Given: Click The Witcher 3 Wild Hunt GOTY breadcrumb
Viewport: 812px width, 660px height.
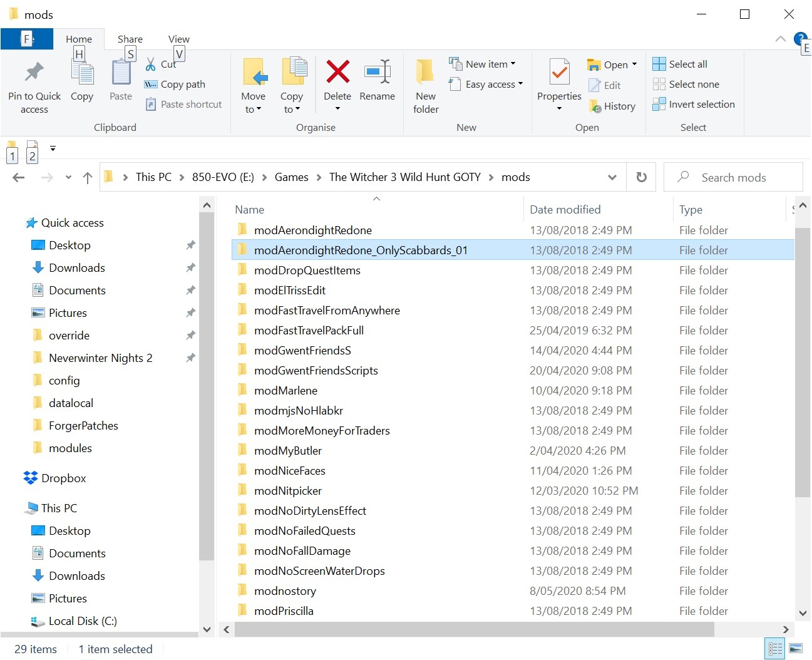Looking at the screenshot, I should (405, 177).
